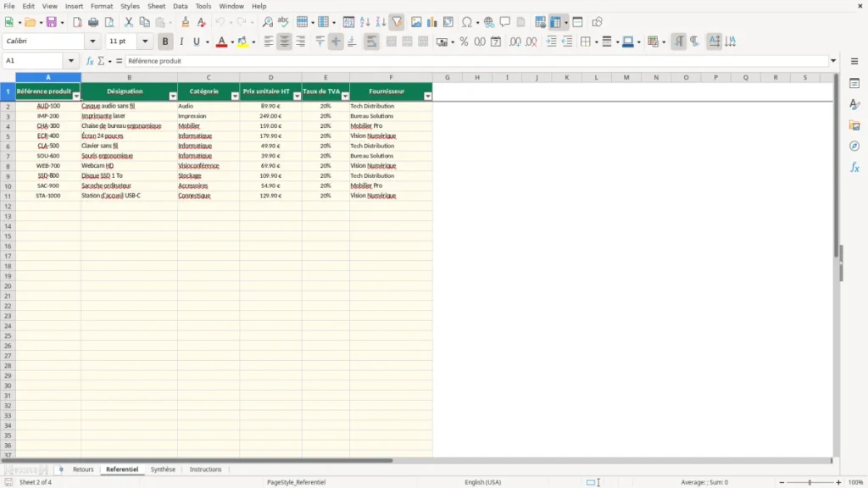Toggle Bold formatting
This screenshot has height=488, width=868.
[165, 42]
